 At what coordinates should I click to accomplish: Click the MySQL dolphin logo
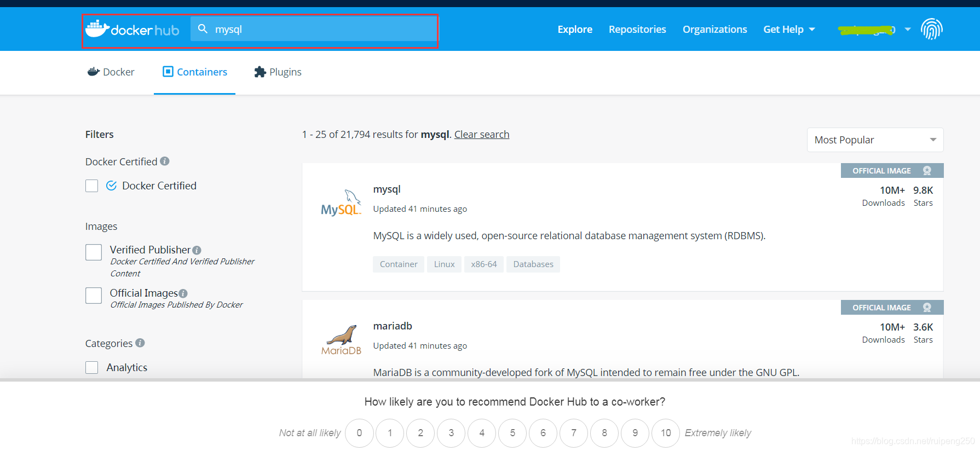coord(341,203)
